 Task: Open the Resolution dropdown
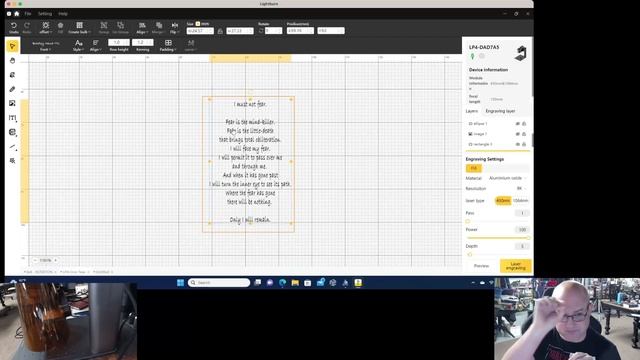click(x=521, y=189)
